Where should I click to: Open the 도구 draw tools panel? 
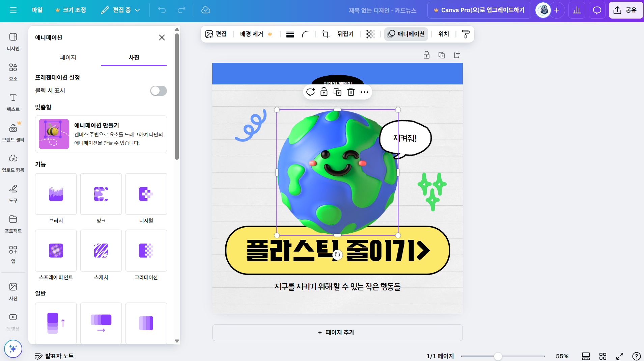pyautogui.click(x=13, y=194)
